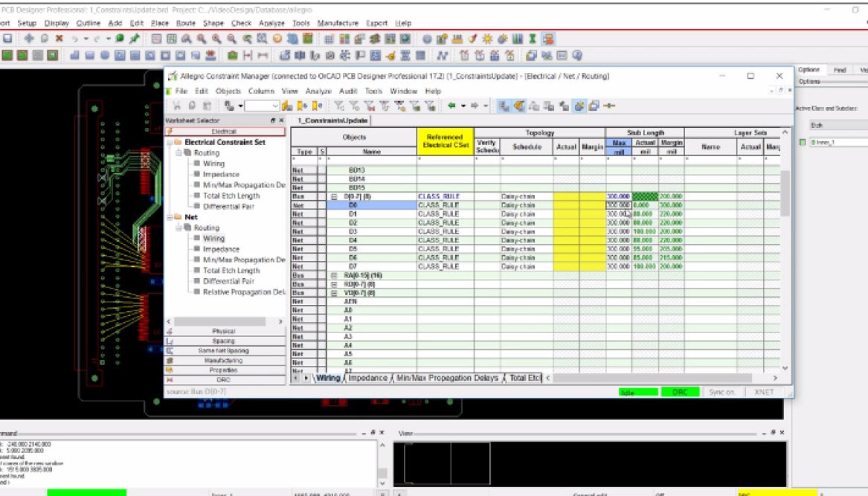Open the Audit menu in Constraint Manager
868x496 pixels.
pyautogui.click(x=348, y=91)
